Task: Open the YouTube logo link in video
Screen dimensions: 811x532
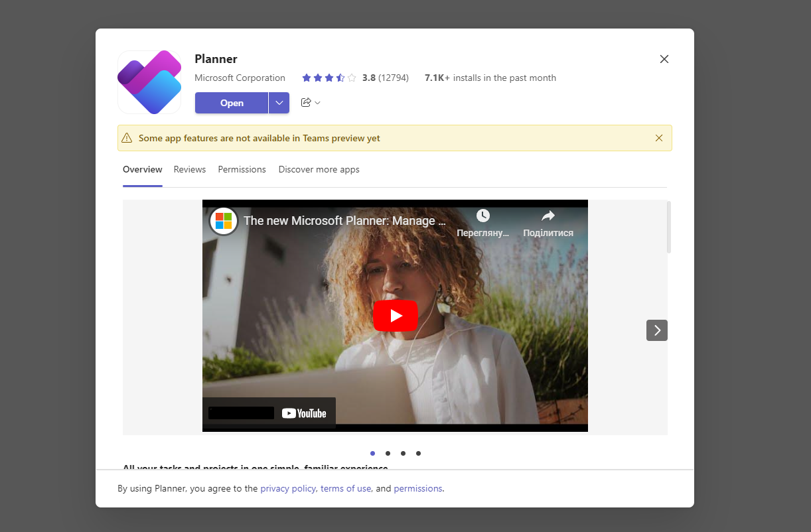Action: [x=304, y=413]
